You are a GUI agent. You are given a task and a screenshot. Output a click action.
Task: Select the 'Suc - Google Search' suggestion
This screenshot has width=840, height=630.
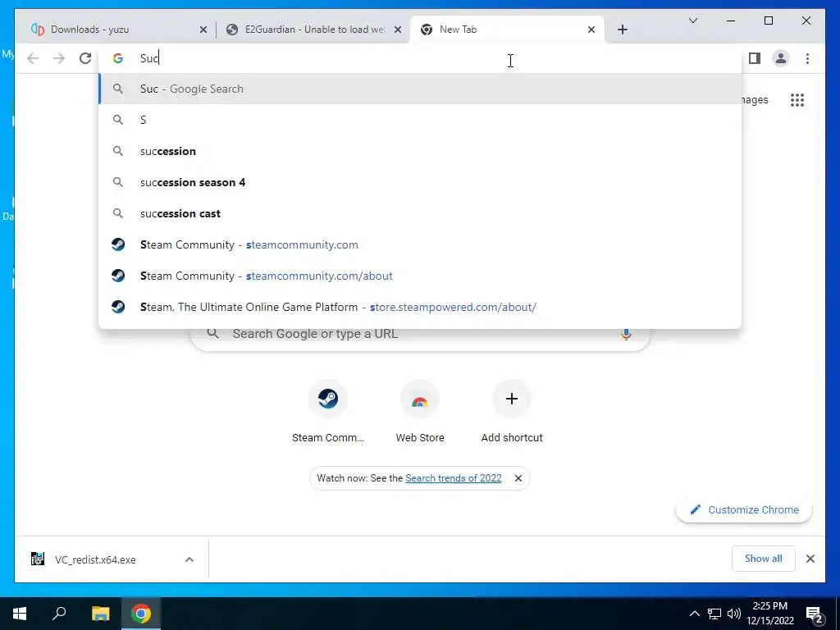coord(420,89)
